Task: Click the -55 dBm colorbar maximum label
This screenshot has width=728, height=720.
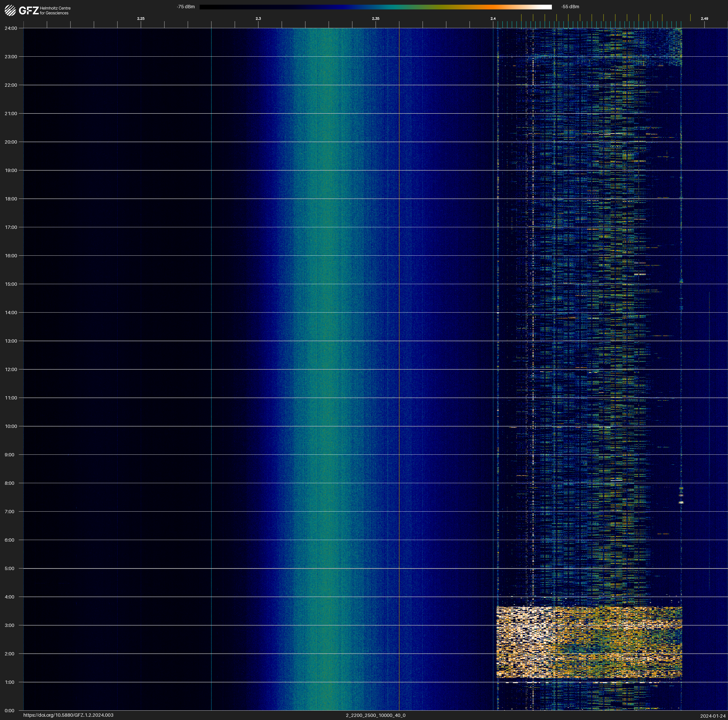Action: (x=570, y=7)
